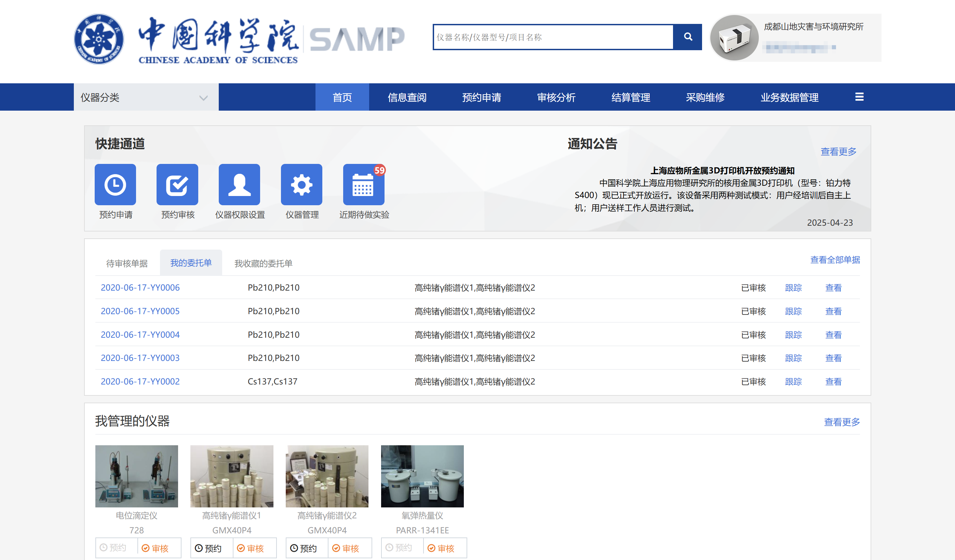955x560 pixels.
Task: Open the 仪器管理 gear icon
Action: pyautogui.click(x=301, y=185)
